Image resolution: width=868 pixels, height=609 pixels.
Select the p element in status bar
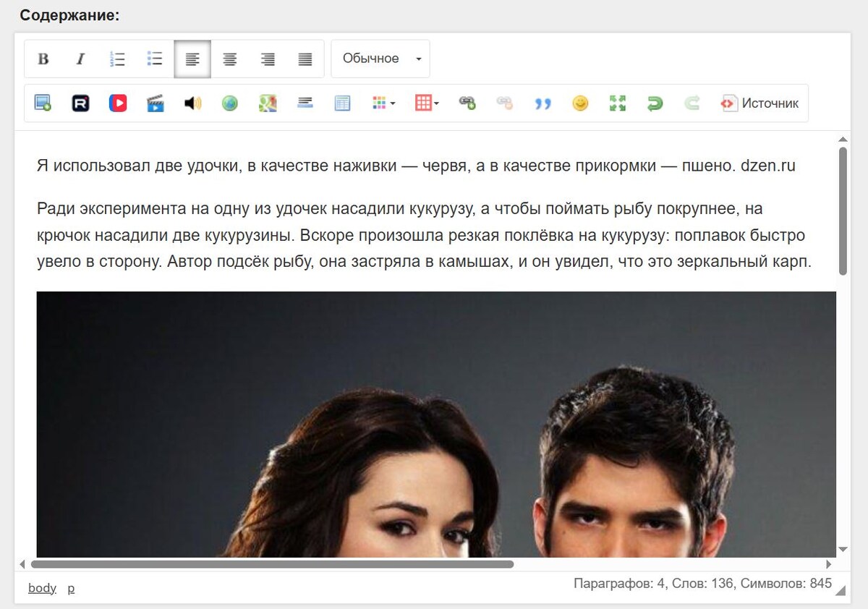click(x=70, y=587)
